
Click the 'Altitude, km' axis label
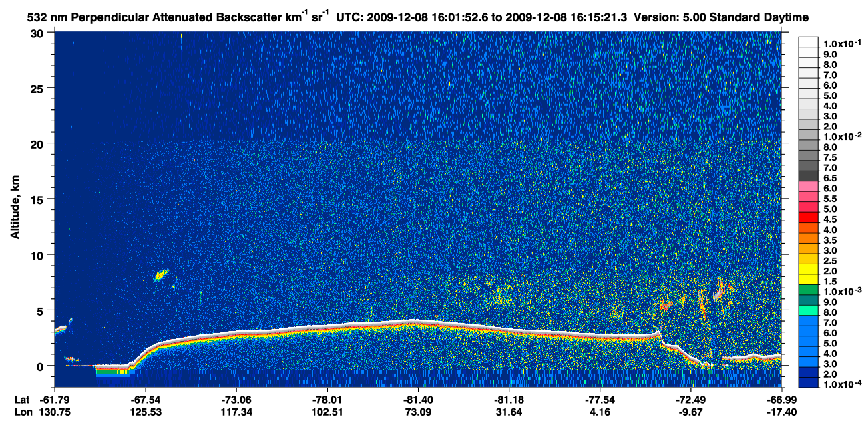(15, 208)
